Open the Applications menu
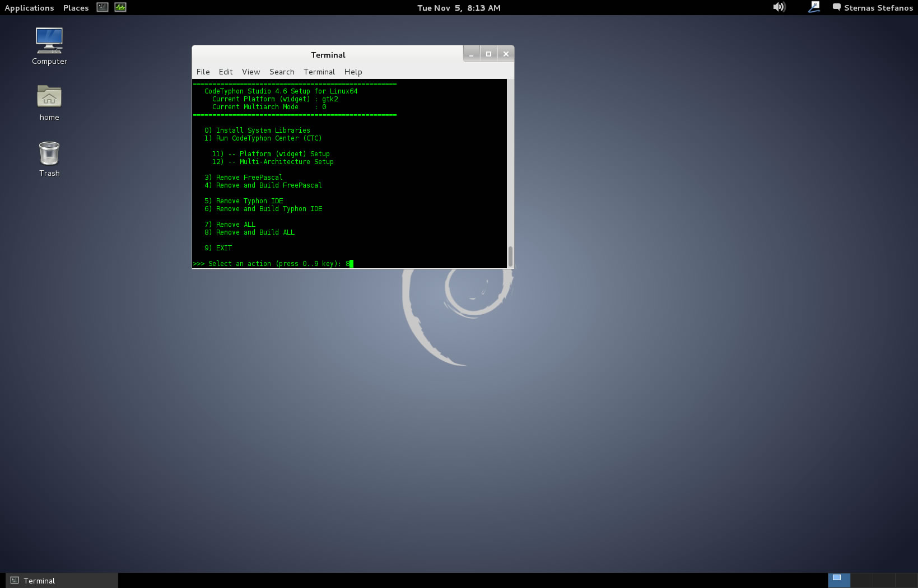This screenshot has width=918, height=588. pyautogui.click(x=29, y=8)
